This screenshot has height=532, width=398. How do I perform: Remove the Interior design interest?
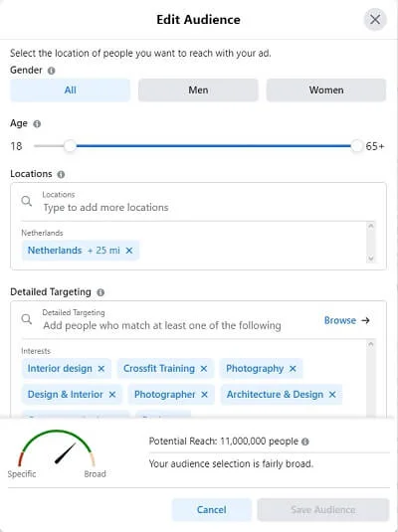[101, 369]
